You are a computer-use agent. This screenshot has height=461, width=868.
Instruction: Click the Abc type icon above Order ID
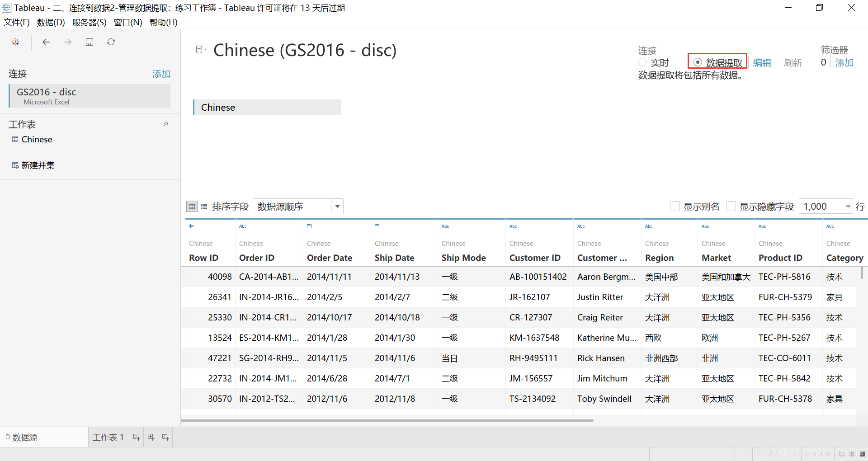pyautogui.click(x=243, y=226)
